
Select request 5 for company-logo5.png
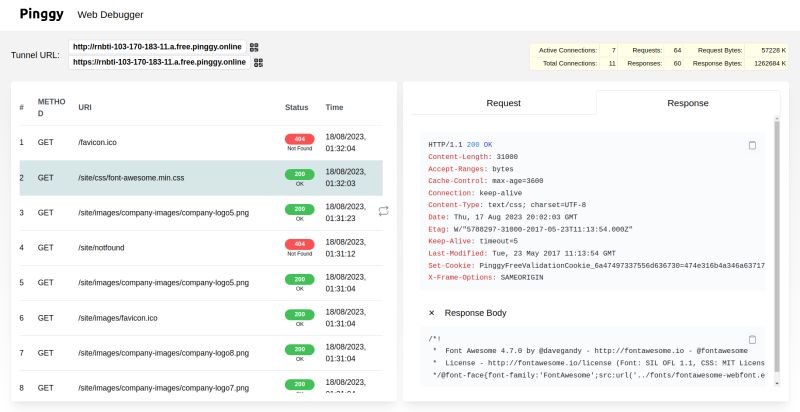[201, 283]
